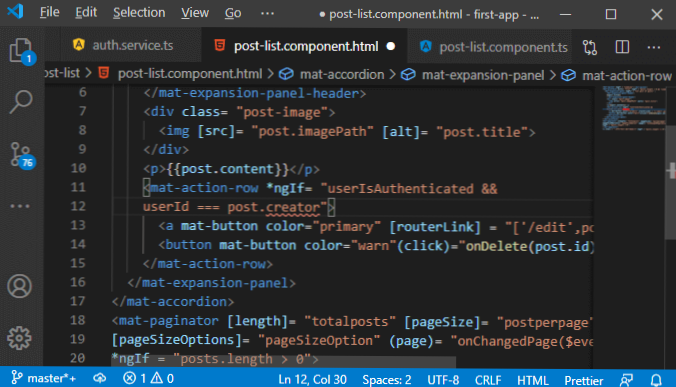Image resolution: width=676 pixels, height=387 pixels.
Task: Change line ending via CRLF
Action: (x=488, y=380)
